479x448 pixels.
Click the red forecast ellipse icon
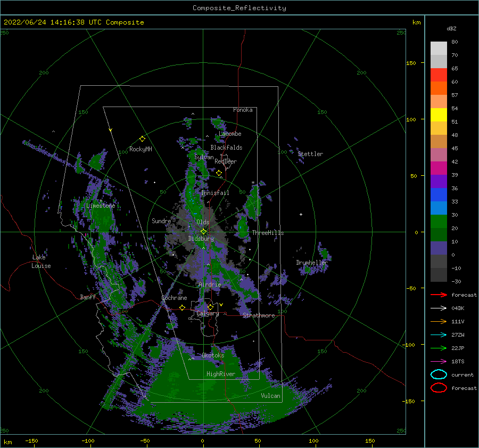pyautogui.click(x=439, y=388)
